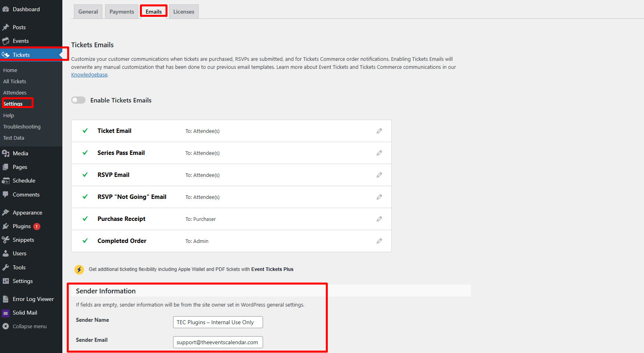
Task: Switch to the Payments tab
Action: [122, 12]
